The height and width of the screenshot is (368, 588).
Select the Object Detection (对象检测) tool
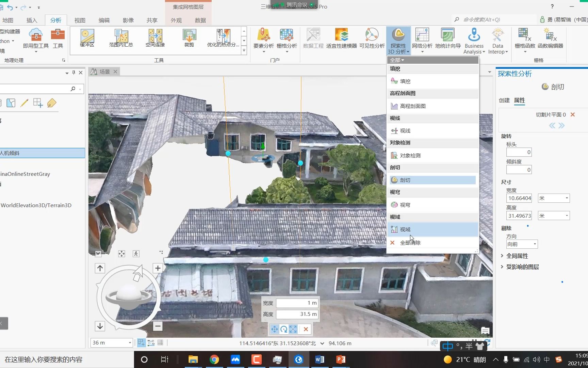click(x=433, y=155)
